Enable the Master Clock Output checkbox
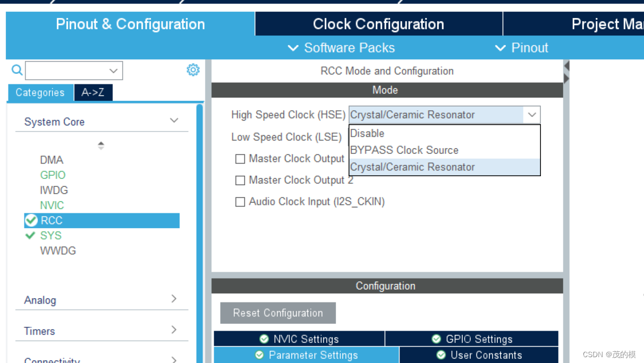This screenshot has width=644, height=363. click(240, 159)
